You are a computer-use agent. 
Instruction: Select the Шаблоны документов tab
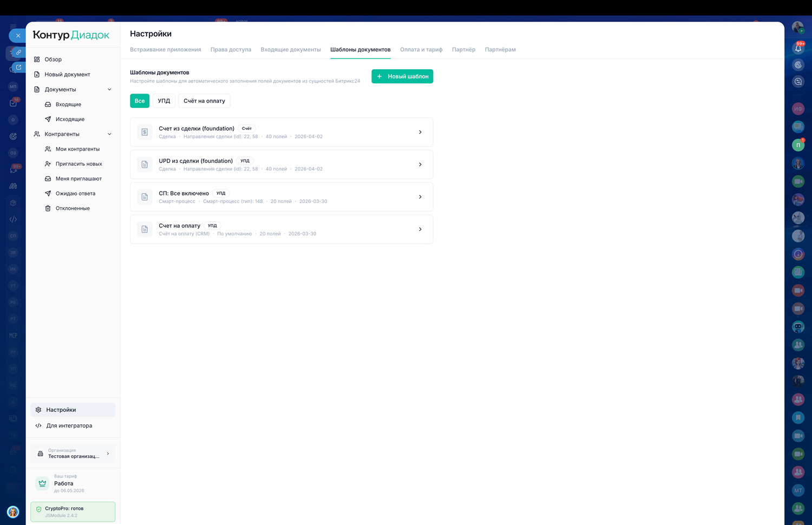coord(361,50)
